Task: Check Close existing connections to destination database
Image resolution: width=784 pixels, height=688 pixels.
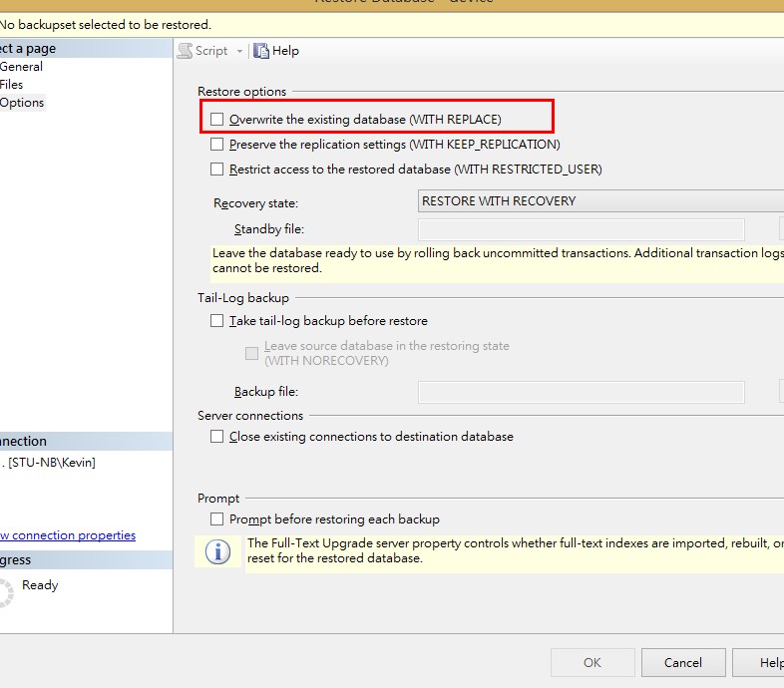Action: (217, 437)
